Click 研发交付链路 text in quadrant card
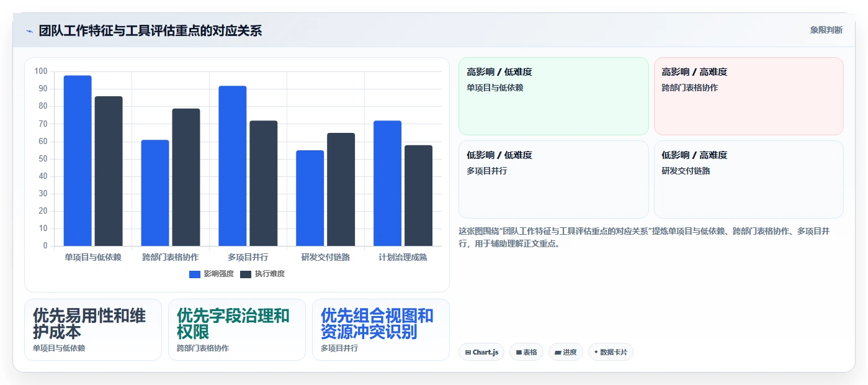The image size is (868, 385). [x=686, y=171]
